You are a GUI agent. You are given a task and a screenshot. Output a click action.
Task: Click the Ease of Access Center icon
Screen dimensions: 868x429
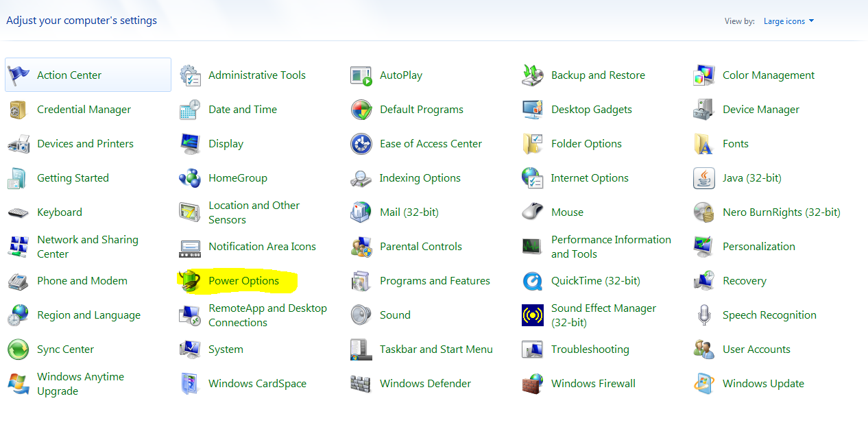pyautogui.click(x=361, y=143)
